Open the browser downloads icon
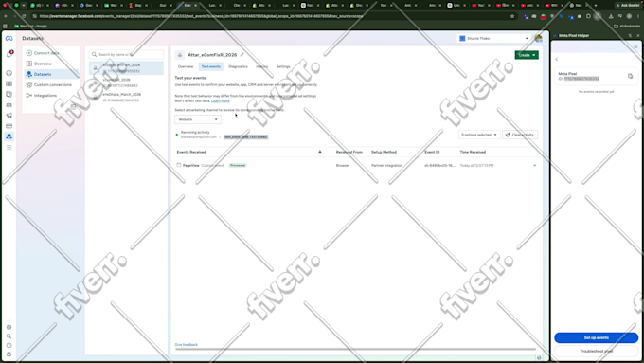 point(611,16)
